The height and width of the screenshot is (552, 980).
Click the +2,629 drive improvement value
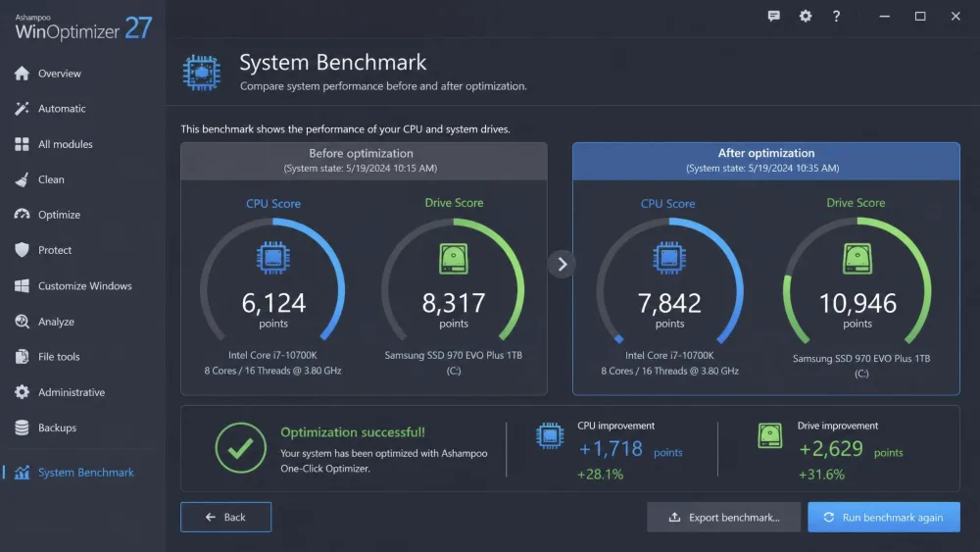pos(831,449)
